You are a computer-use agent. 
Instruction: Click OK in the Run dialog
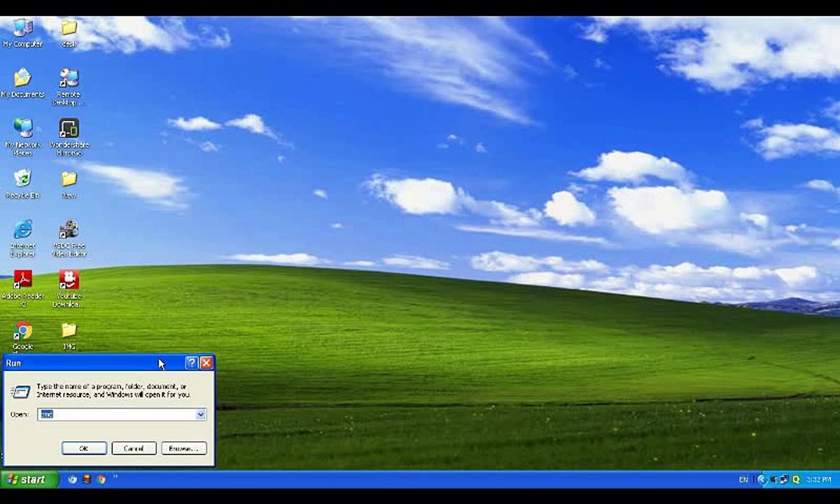[x=84, y=448]
